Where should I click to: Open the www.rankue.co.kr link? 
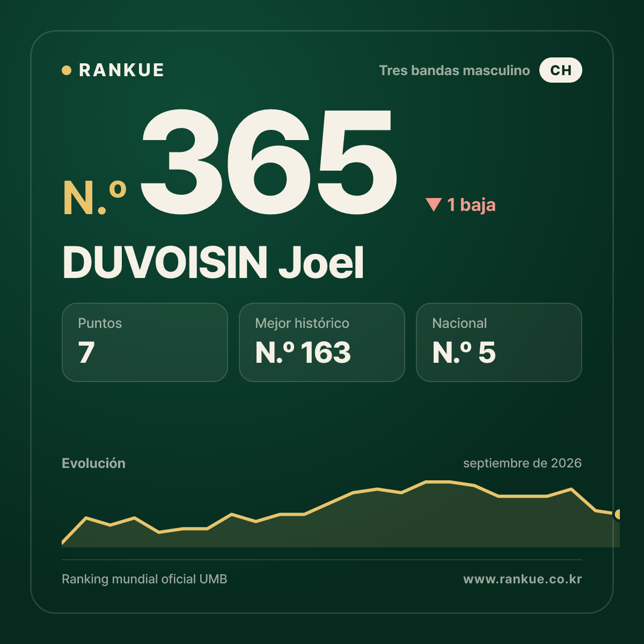pos(522,579)
